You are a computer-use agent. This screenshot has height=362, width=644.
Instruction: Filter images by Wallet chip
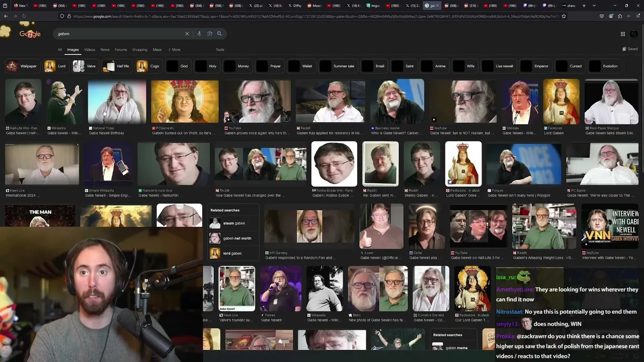pyautogui.click(x=301, y=66)
